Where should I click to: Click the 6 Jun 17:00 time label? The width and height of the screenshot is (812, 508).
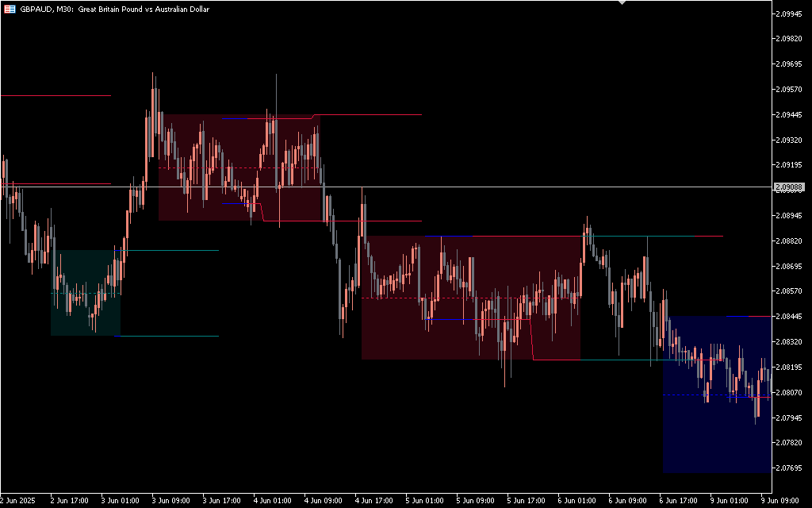click(x=680, y=501)
